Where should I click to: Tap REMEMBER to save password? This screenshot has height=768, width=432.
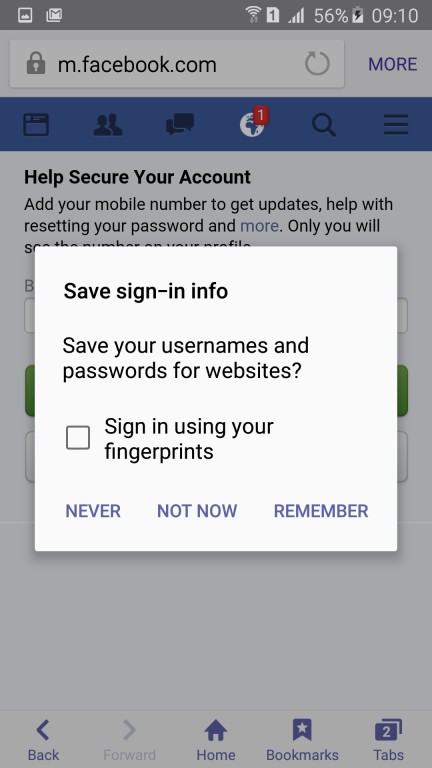click(321, 511)
